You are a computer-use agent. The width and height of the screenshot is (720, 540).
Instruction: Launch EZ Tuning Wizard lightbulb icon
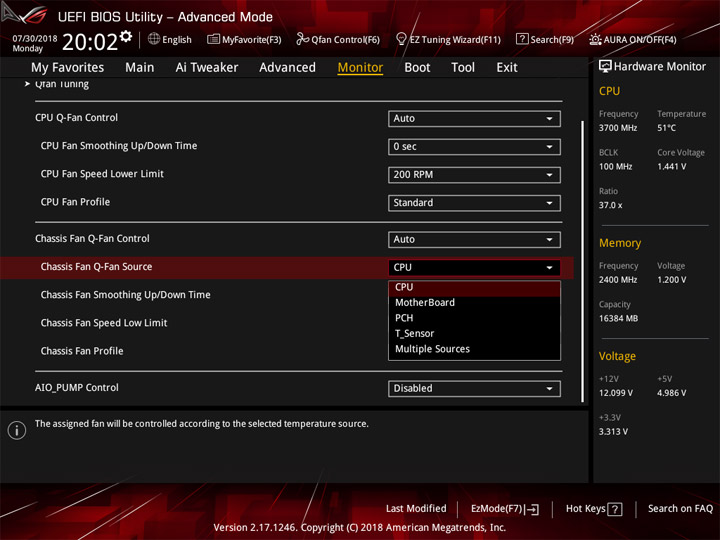(401, 39)
